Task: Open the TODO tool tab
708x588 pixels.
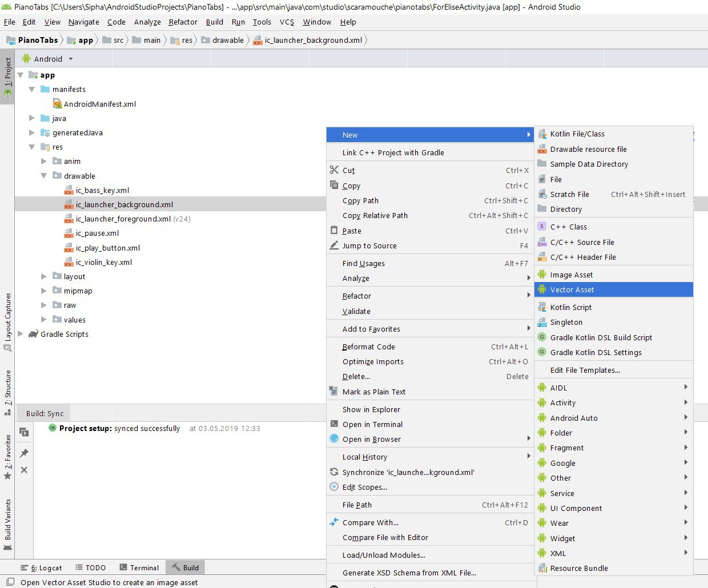Action: pyautogui.click(x=91, y=567)
